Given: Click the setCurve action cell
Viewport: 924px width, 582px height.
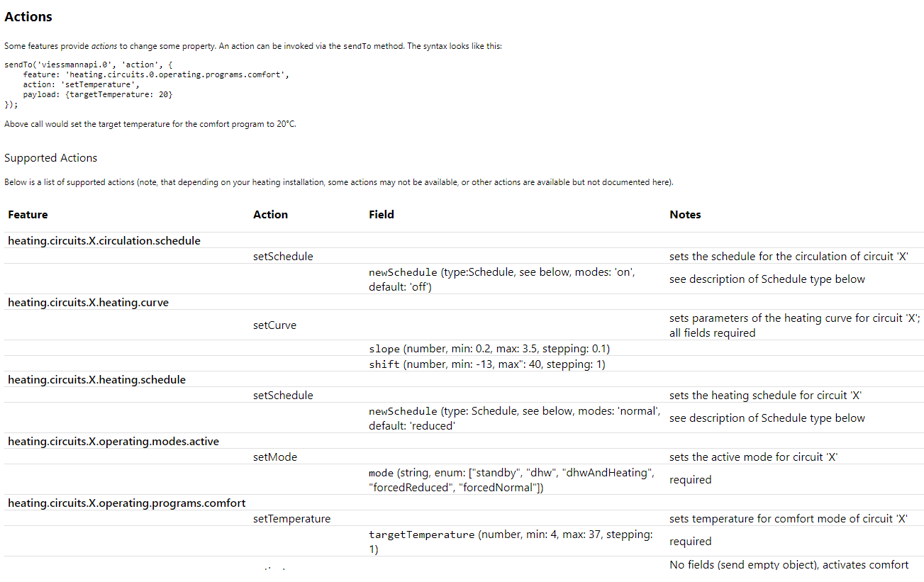Looking at the screenshot, I should 274,325.
